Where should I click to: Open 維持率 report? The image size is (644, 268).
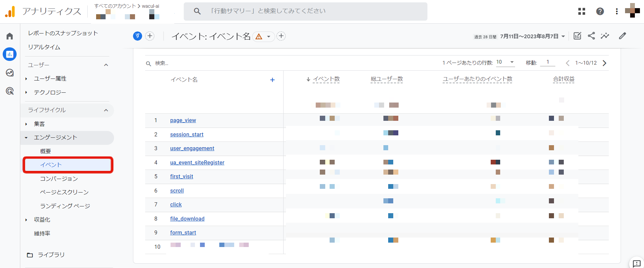(42, 233)
